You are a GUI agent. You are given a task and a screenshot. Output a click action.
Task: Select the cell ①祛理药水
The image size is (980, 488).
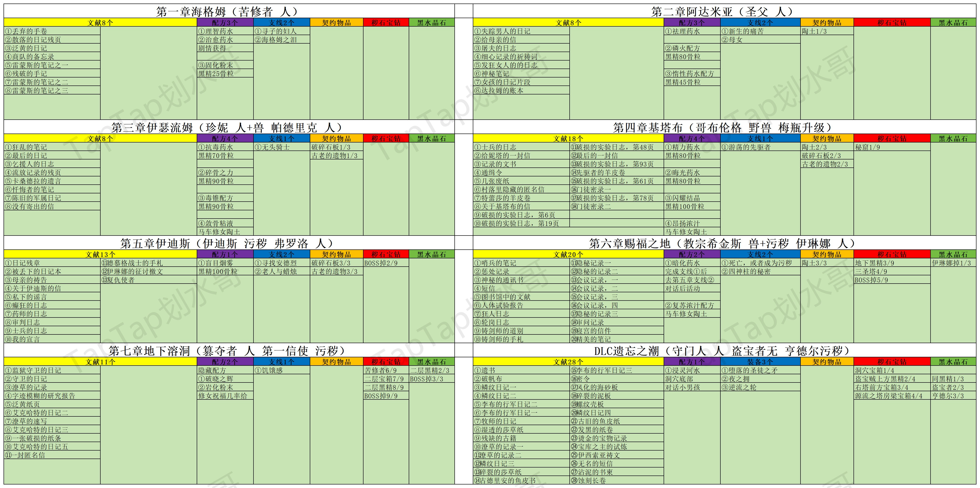692,31
